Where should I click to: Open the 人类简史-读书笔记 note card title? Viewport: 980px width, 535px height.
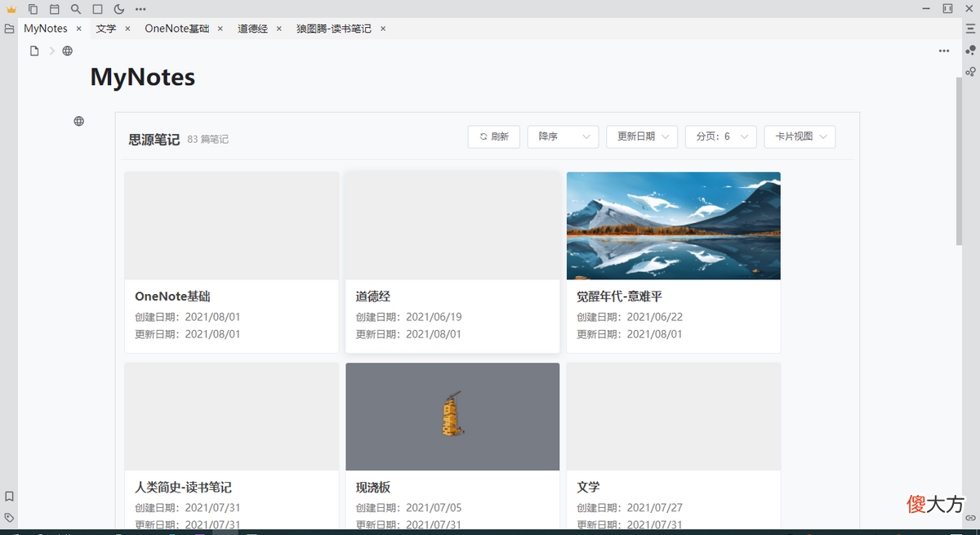pos(183,488)
